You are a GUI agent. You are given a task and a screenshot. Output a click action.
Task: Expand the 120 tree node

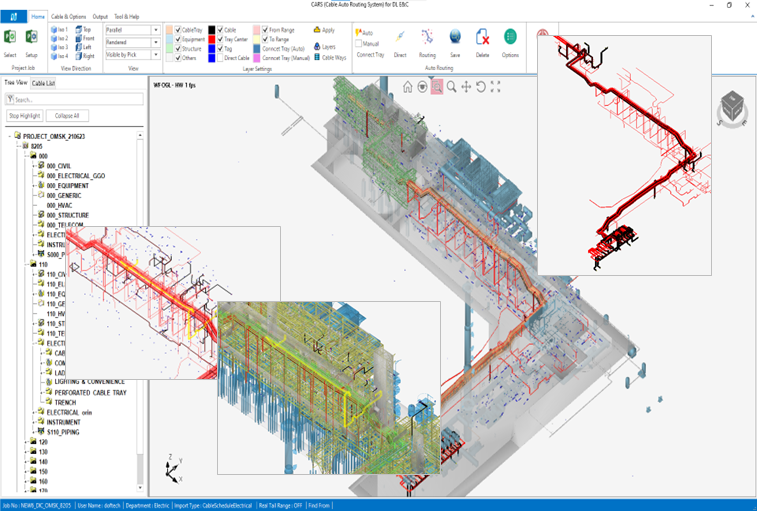[24, 441]
